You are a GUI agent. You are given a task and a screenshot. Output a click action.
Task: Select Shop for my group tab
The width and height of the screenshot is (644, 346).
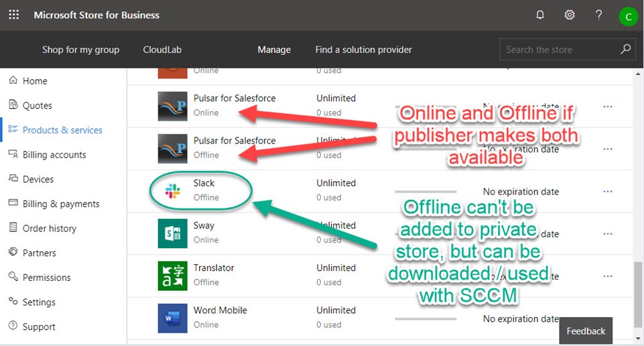coord(80,50)
